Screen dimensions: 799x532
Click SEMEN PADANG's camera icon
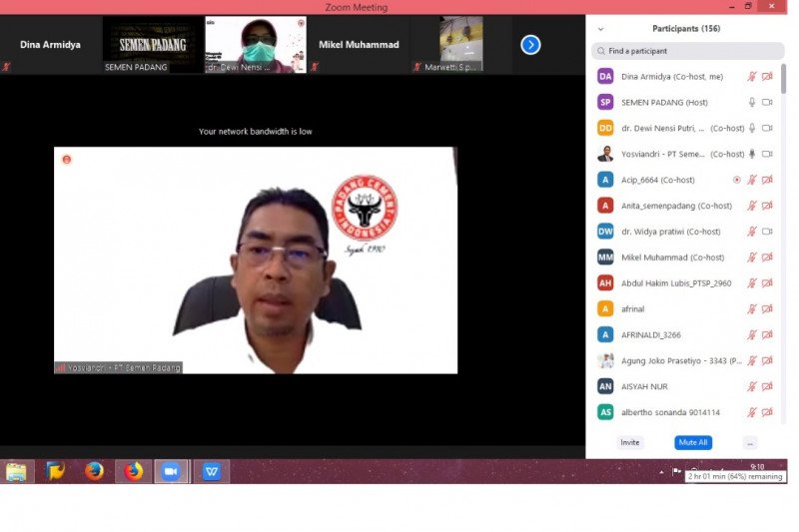click(x=767, y=102)
